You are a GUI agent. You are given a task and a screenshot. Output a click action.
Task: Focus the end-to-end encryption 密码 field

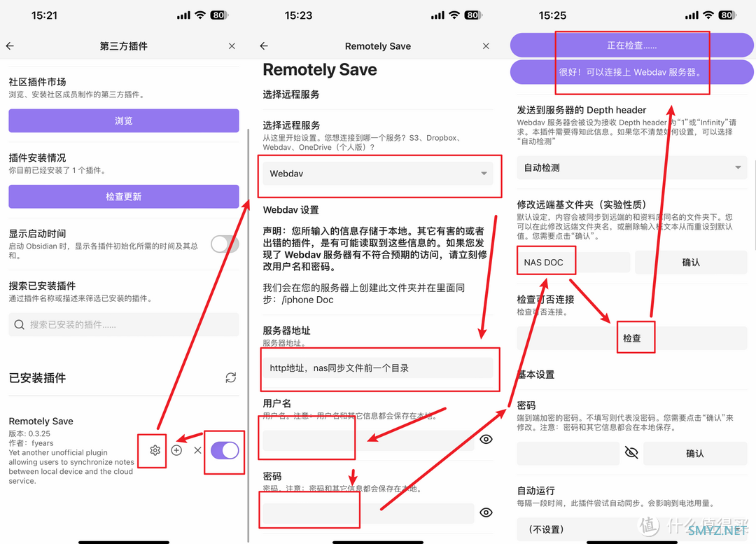pyautogui.click(x=568, y=454)
